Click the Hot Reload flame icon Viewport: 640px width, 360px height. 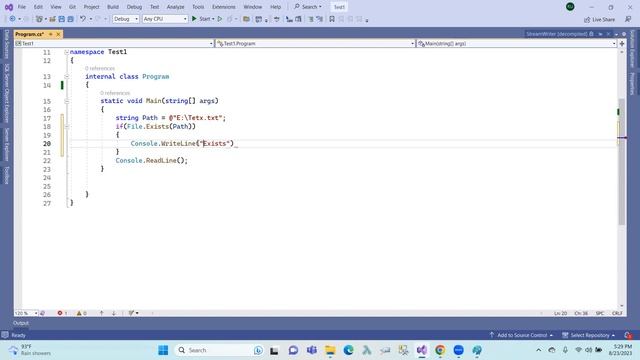click(230, 19)
